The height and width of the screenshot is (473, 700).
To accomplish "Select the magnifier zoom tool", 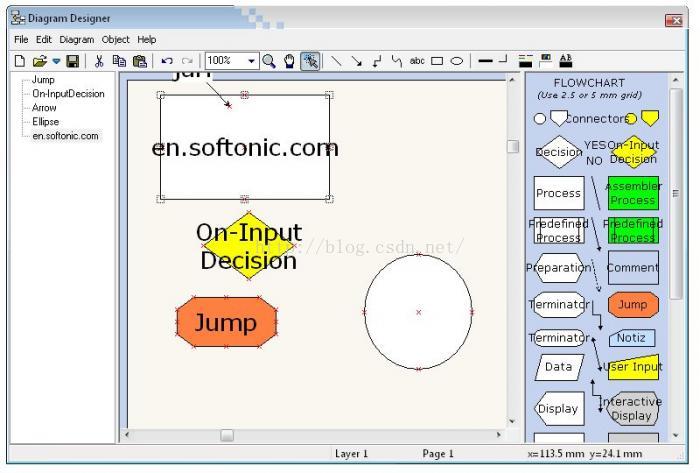I will pos(269,61).
